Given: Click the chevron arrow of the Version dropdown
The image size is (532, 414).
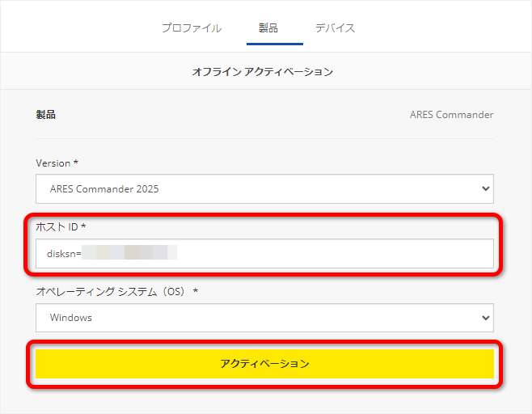Looking at the screenshot, I should point(486,188).
